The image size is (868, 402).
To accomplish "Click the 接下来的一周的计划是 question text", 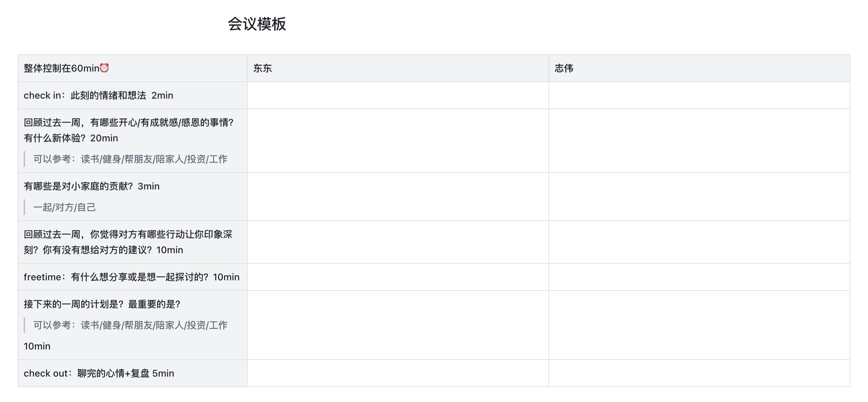I will click(x=102, y=304).
